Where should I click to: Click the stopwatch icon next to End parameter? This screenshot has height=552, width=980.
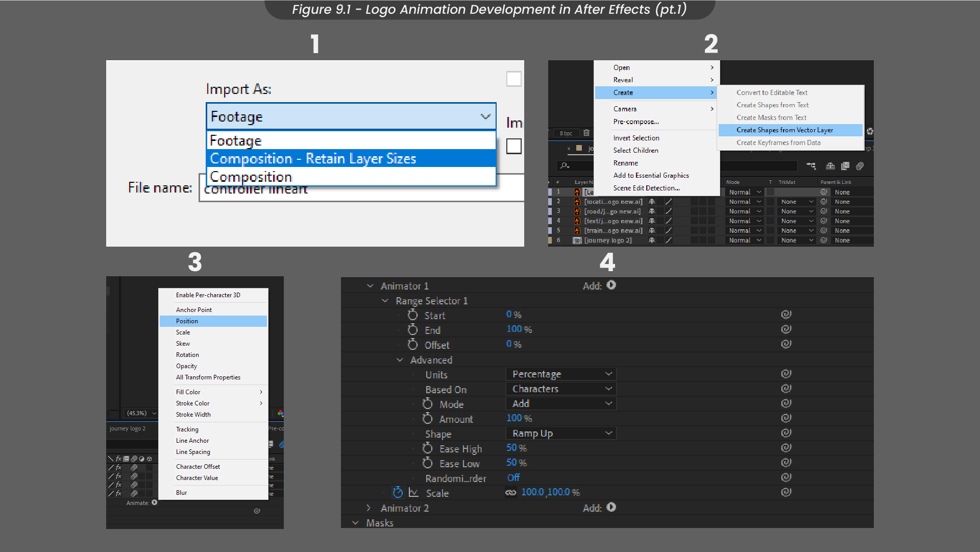[411, 330]
